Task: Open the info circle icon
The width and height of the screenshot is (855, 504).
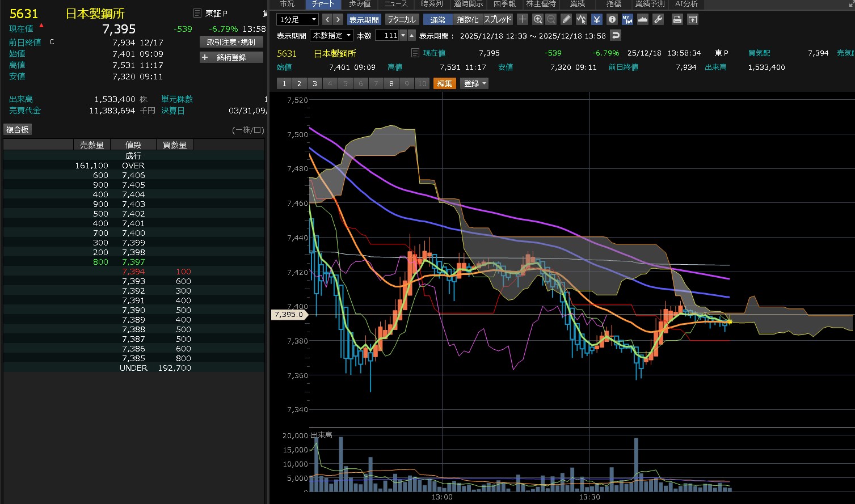Action: pyautogui.click(x=612, y=19)
